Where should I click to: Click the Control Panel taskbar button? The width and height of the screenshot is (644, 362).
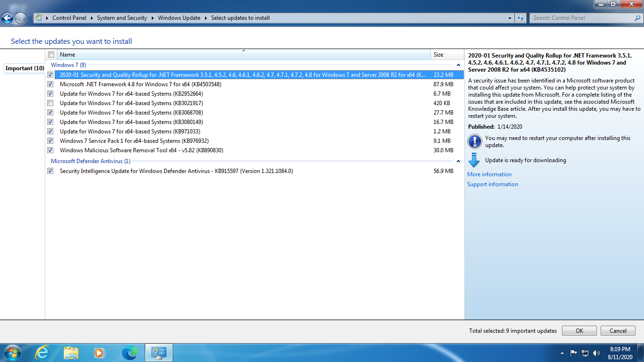pyautogui.click(x=159, y=353)
